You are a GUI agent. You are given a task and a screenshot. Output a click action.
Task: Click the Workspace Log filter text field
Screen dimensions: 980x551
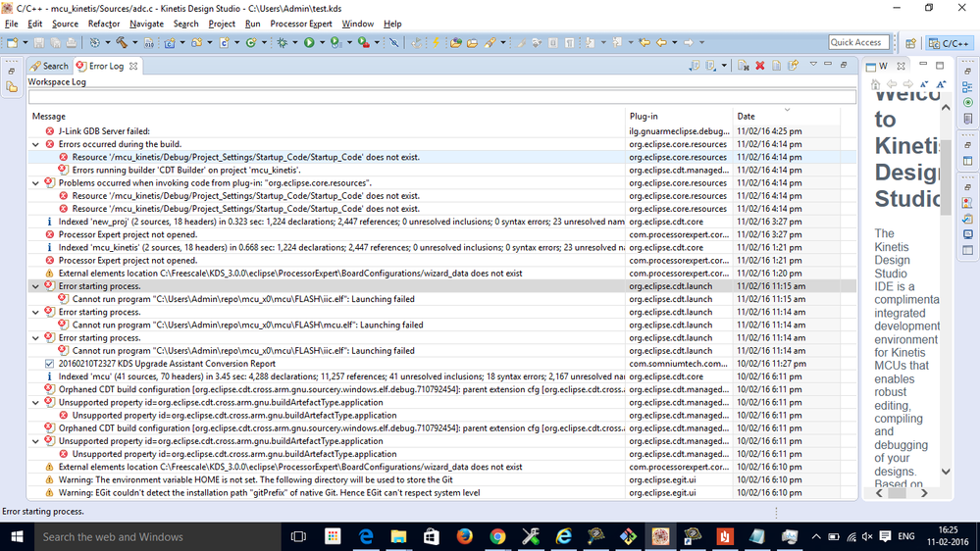pos(441,97)
